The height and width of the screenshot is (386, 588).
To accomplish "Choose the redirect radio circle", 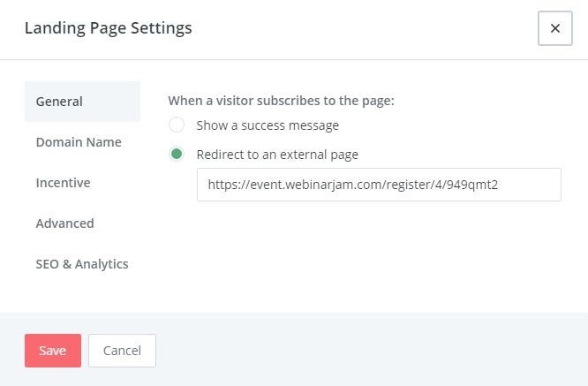I will pyautogui.click(x=177, y=155).
